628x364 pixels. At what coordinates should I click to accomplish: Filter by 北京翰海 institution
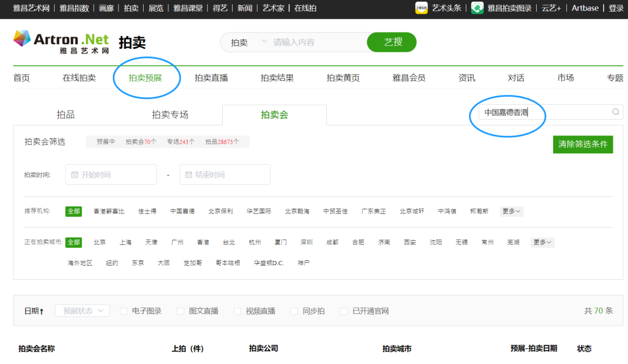(x=297, y=211)
